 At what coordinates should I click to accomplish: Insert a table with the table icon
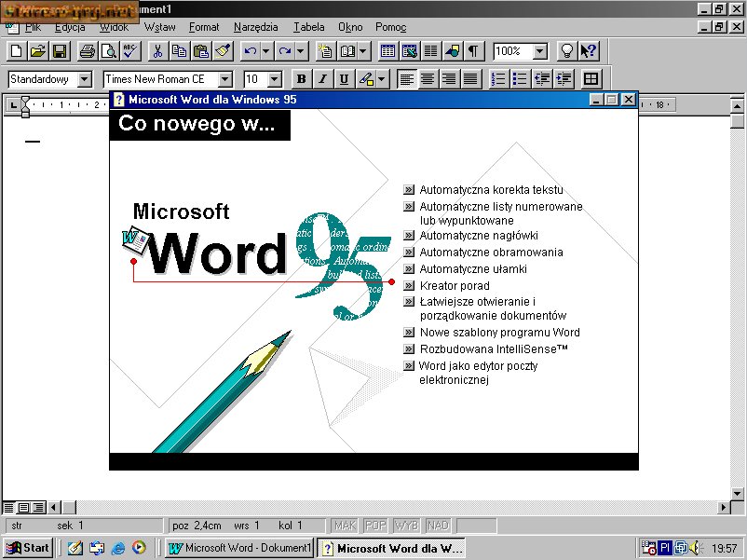[387, 51]
